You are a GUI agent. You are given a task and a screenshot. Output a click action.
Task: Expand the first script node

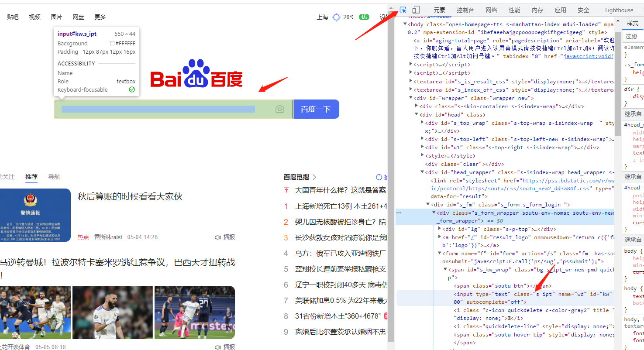click(410, 64)
